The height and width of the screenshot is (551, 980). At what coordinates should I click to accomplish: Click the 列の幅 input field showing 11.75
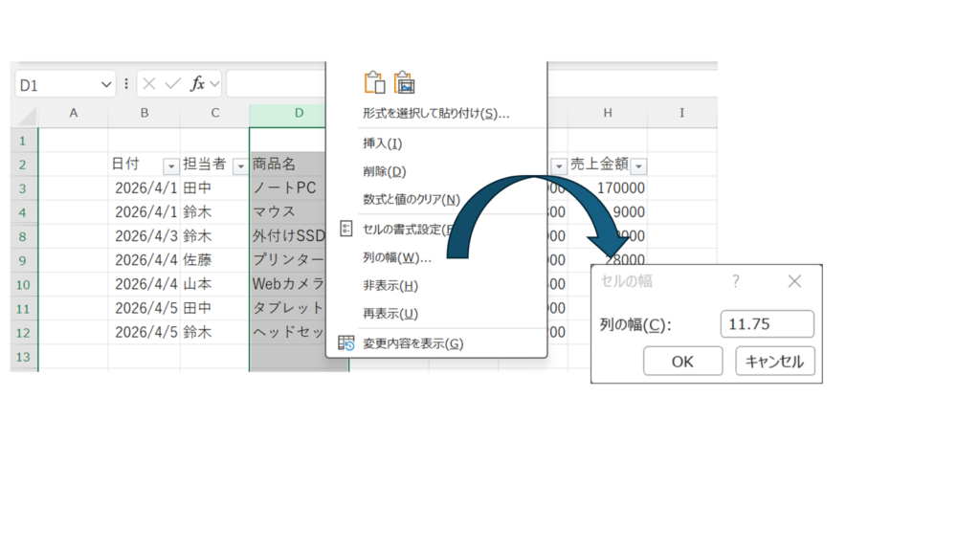point(767,324)
